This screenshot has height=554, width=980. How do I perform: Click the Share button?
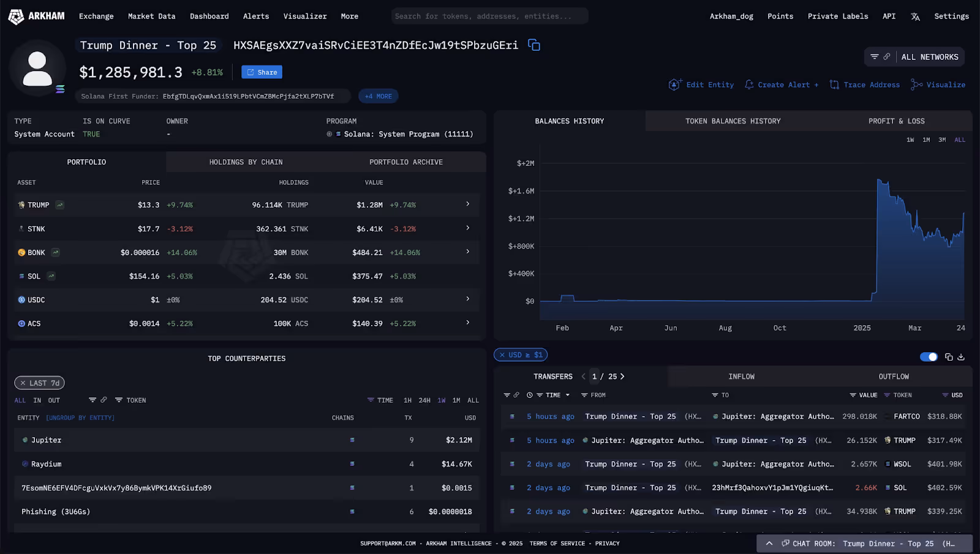[262, 72]
